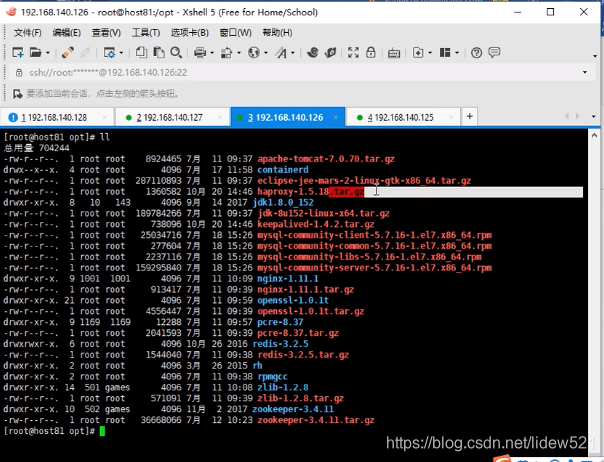The height and width of the screenshot is (462, 604).
Task: Close the 192.168.140.128 tab
Action: pos(104,117)
